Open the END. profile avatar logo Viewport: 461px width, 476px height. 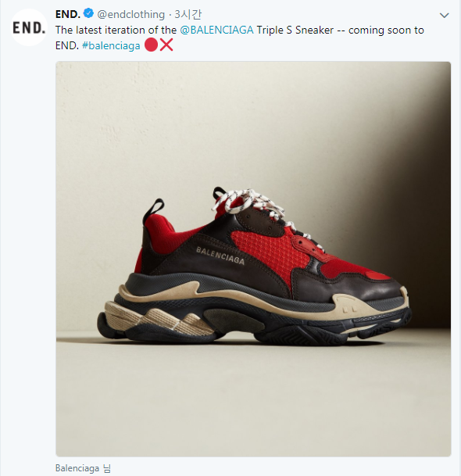29,27
